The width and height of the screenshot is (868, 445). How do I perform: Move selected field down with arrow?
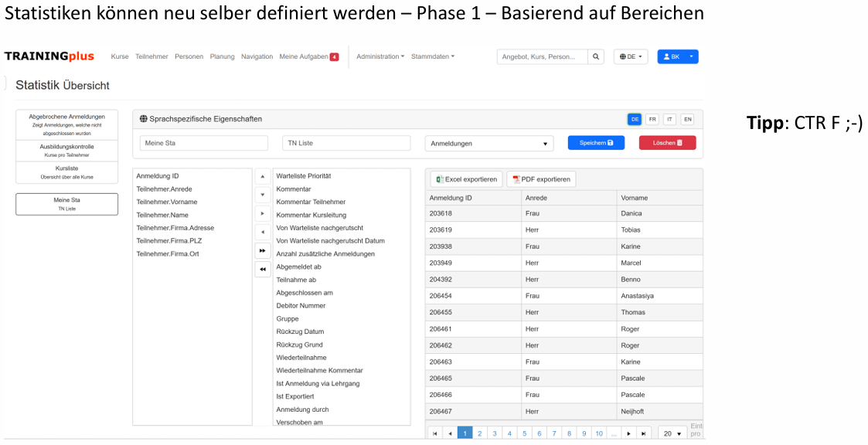coord(263,195)
